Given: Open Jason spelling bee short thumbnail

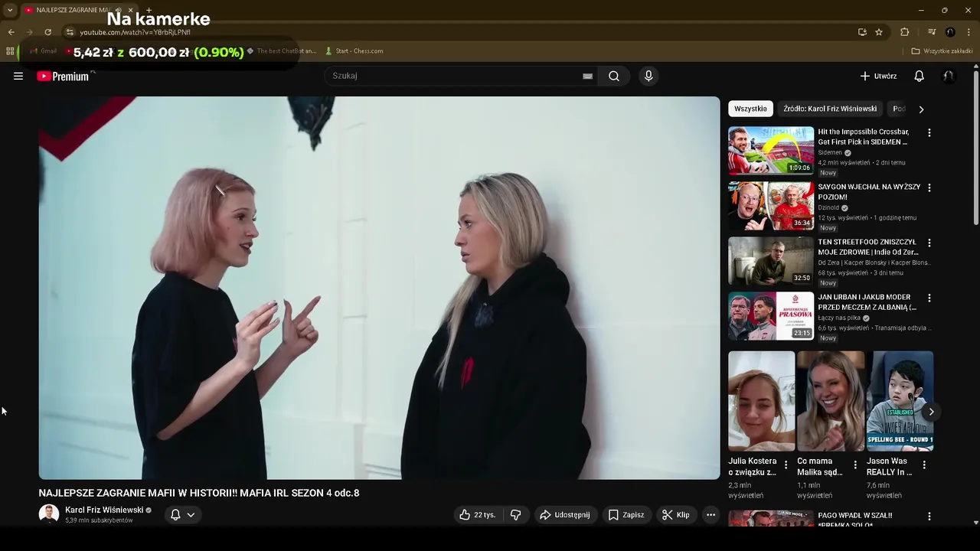Looking at the screenshot, I should pyautogui.click(x=900, y=401).
